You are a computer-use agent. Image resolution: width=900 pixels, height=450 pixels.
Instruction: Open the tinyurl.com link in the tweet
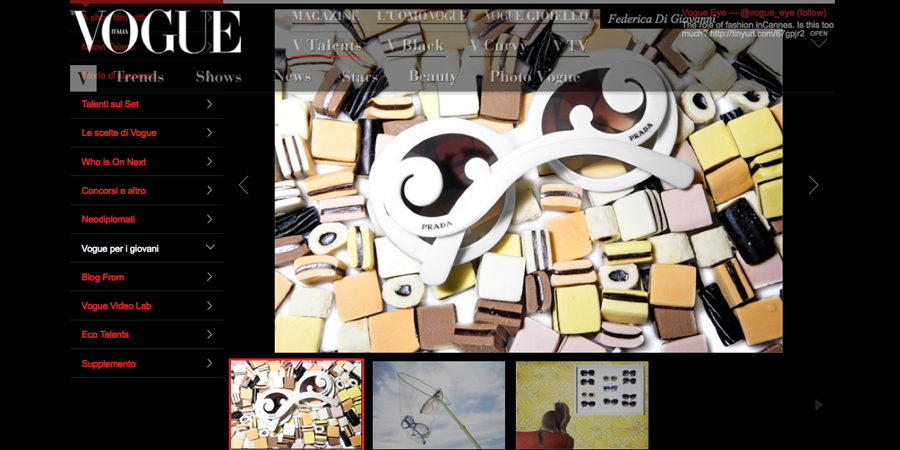pyautogui.click(x=757, y=34)
